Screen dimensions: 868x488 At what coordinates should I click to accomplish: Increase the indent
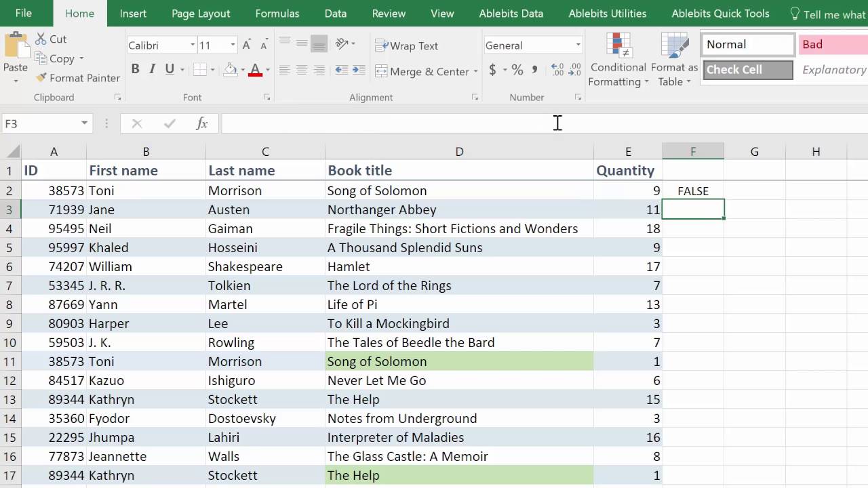(x=357, y=70)
